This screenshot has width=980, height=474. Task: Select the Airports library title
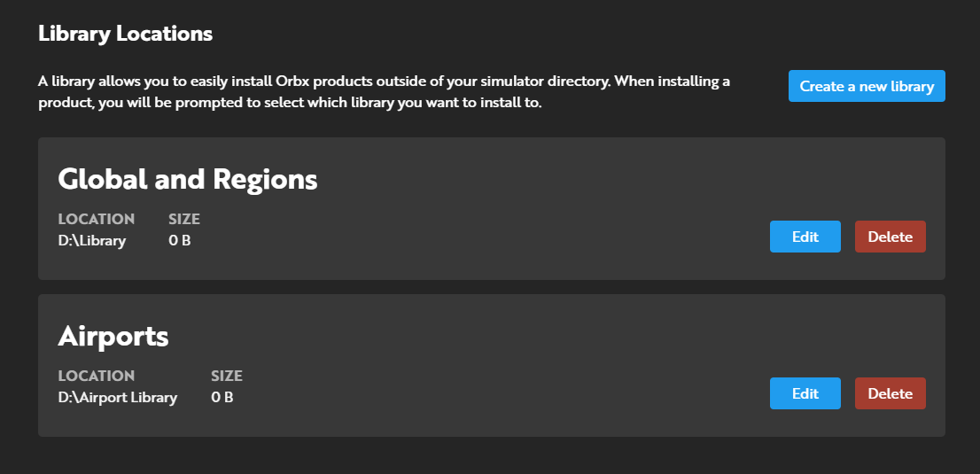tap(113, 336)
